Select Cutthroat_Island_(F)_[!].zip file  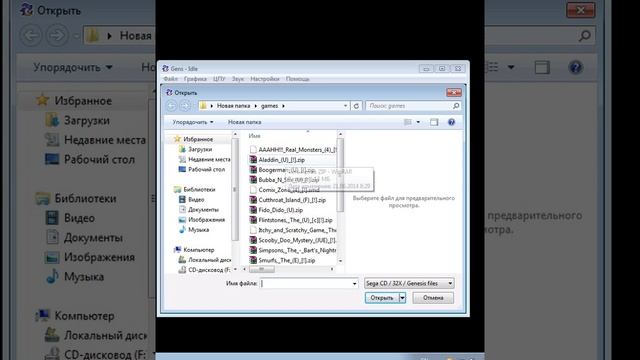(x=288, y=200)
